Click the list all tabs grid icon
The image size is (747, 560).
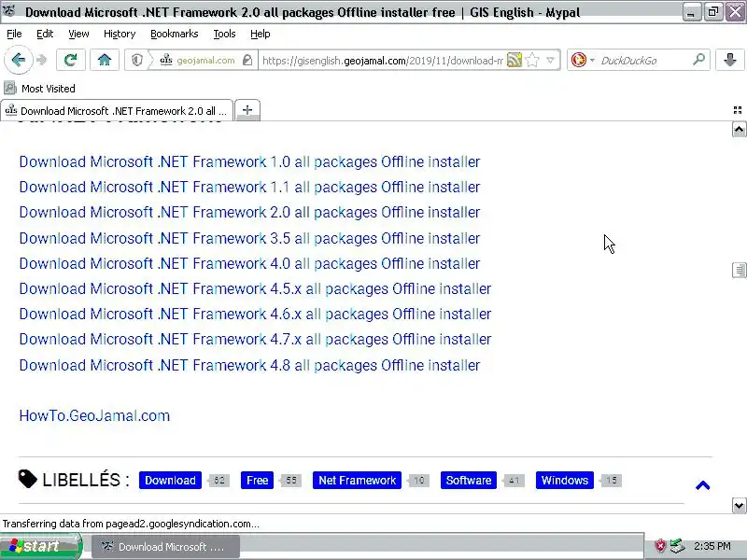[x=738, y=110]
